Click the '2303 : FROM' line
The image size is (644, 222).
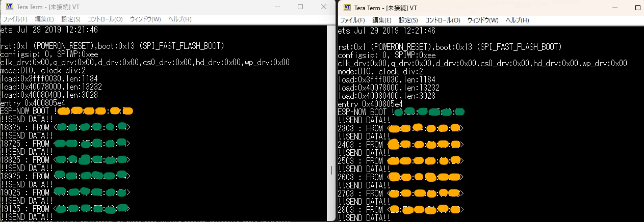tap(401, 128)
